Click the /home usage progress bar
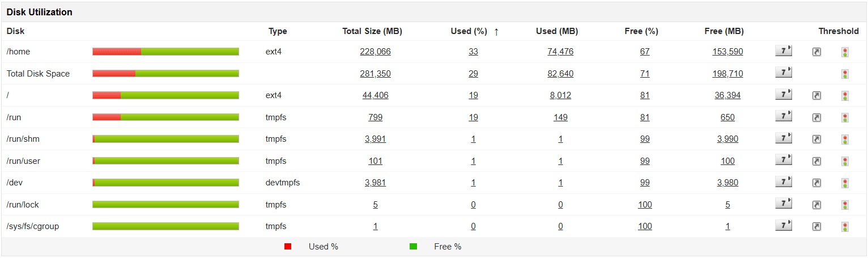Screen dimensions: 868x258 pos(165,52)
